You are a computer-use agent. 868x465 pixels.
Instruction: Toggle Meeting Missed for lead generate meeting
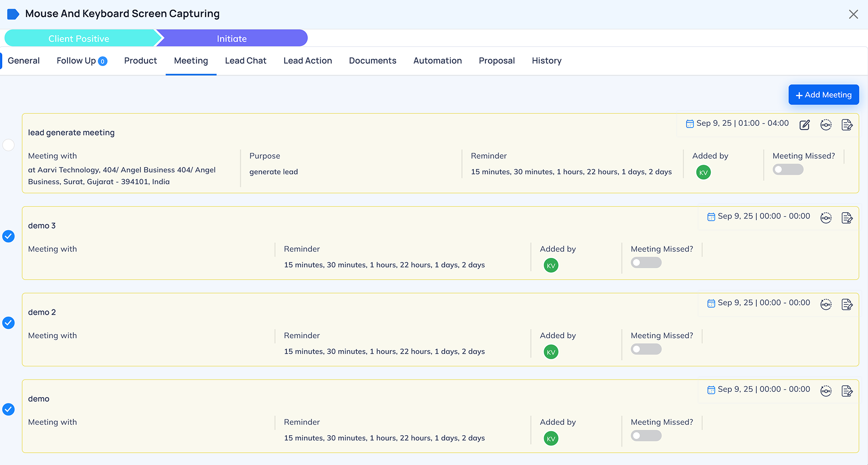788,170
